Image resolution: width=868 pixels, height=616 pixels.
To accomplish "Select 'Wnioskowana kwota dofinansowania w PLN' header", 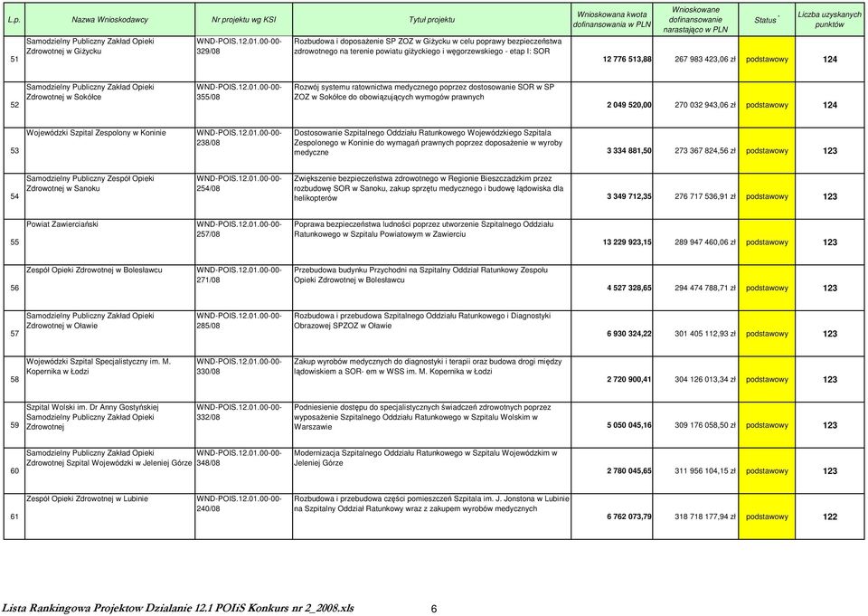I will tap(612, 20).
